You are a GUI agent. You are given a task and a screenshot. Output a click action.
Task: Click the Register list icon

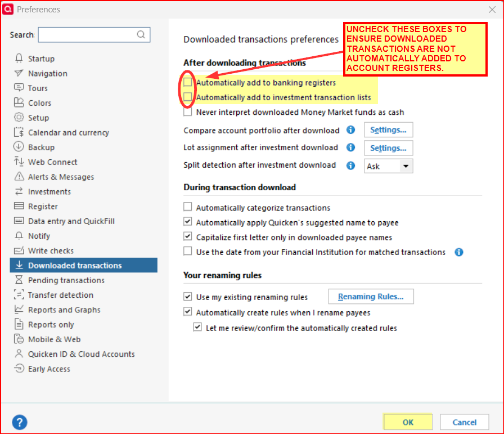pyautogui.click(x=19, y=206)
